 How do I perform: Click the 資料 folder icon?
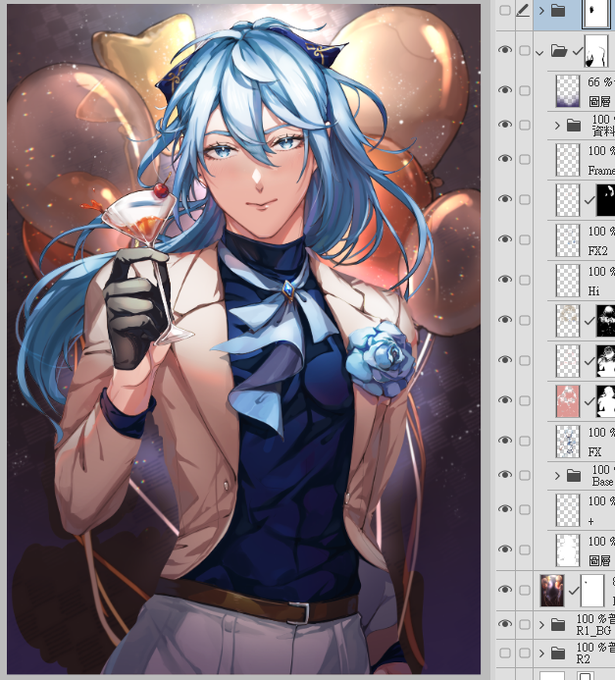[574, 125]
